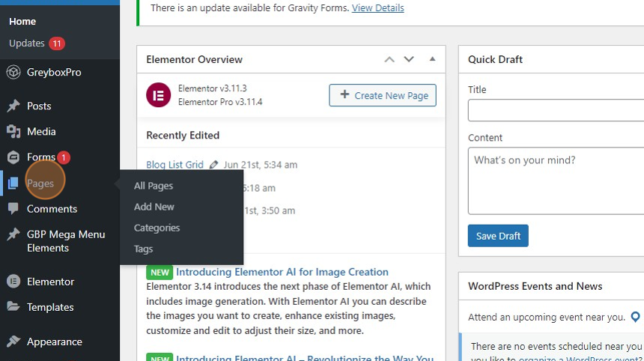Image resolution: width=644 pixels, height=361 pixels.
Task: Move Elementor Overview widget down
Action: tap(409, 60)
